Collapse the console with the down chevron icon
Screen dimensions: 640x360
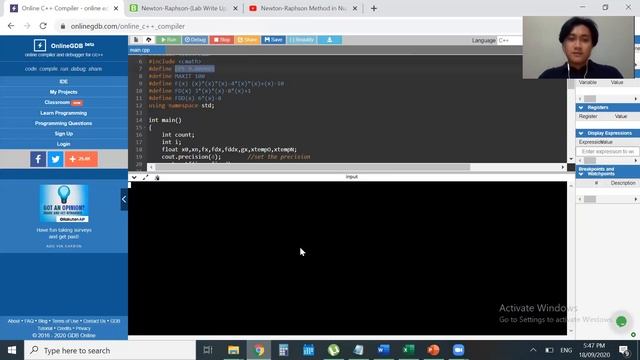tap(134, 177)
